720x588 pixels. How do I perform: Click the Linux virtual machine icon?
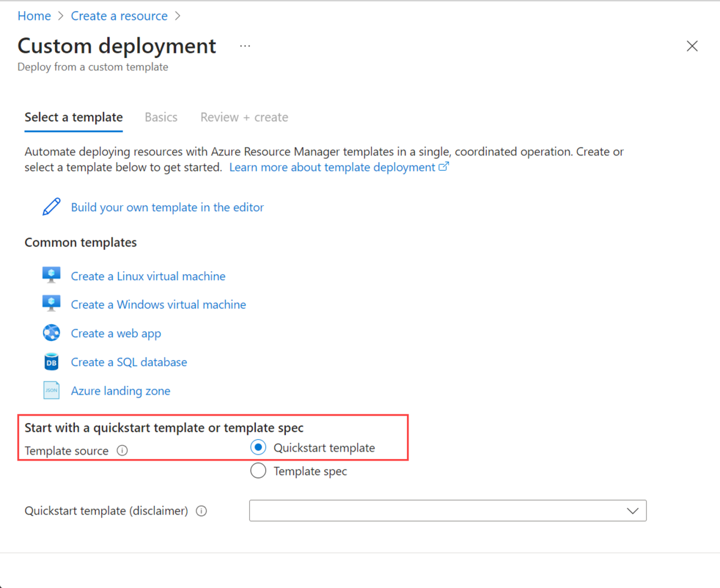(51, 275)
